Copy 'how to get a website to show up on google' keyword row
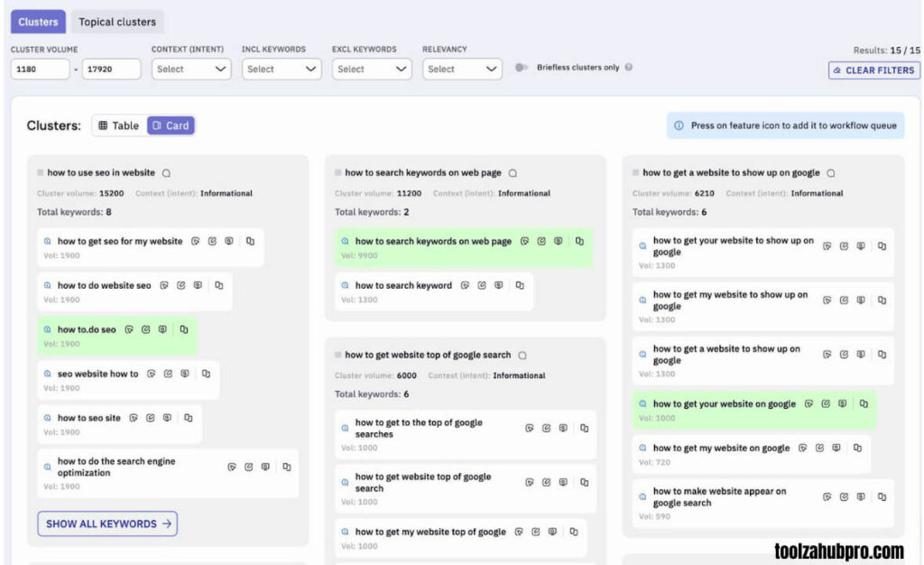The image size is (924, 565). (882, 355)
